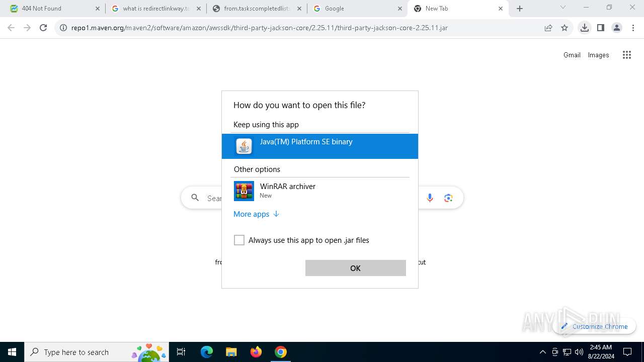Image resolution: width=644 pixels, height=362 pixels.
Task: Go forward to the next page
Action: pyautogui.click(x=27, y=28)
